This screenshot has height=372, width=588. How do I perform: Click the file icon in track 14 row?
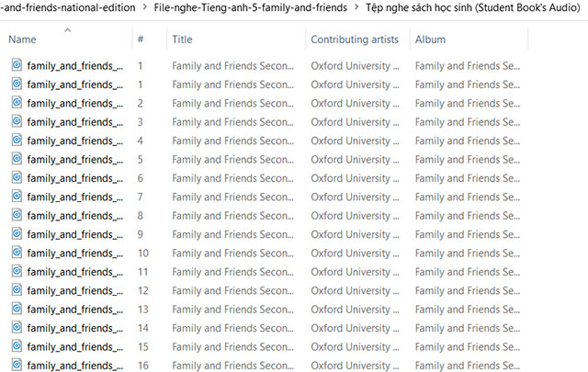(17, 328)
